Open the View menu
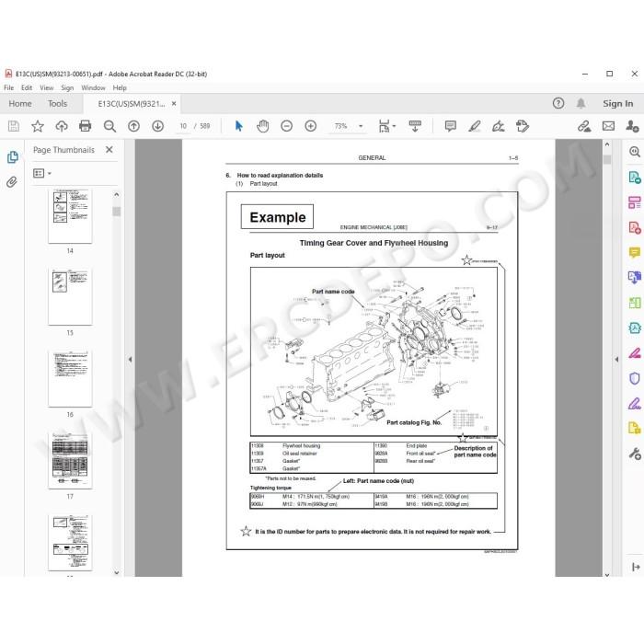The image size is (644, 644). [46, 88]
